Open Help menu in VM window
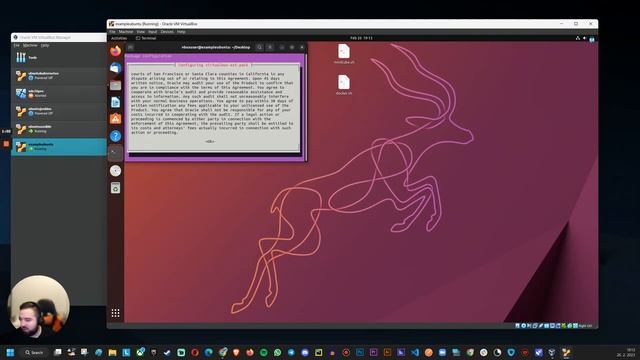The width and height of the screenshot is (640, 360). point(181,32)
